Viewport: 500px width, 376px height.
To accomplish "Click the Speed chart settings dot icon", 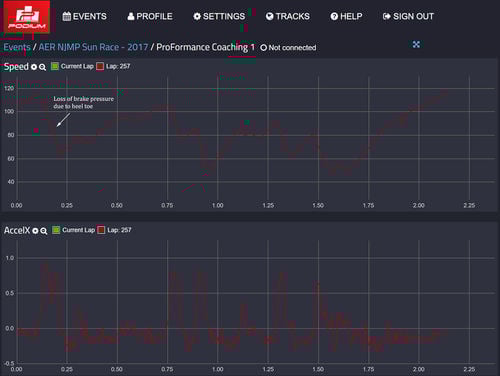I will (x=34, y=67).
